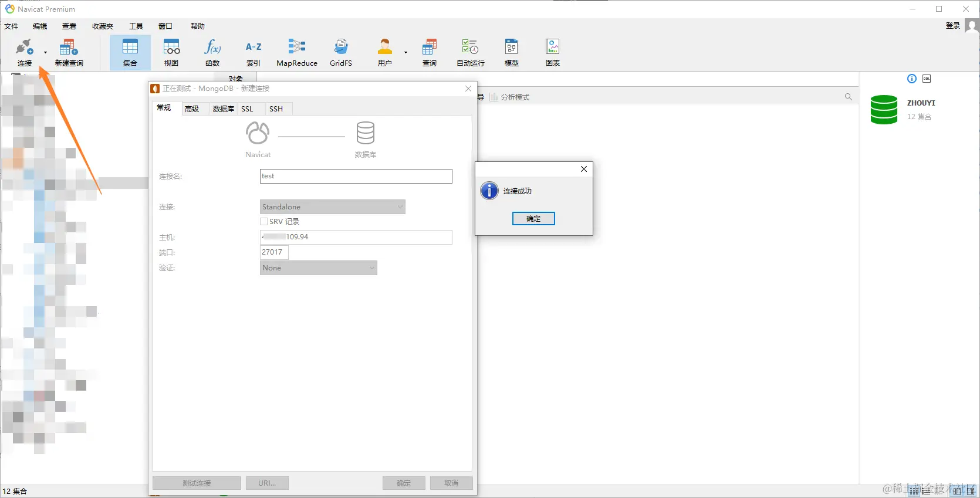Open the 帮助 menu
Screen dimensions: 980x498
[x=198, y=26]
